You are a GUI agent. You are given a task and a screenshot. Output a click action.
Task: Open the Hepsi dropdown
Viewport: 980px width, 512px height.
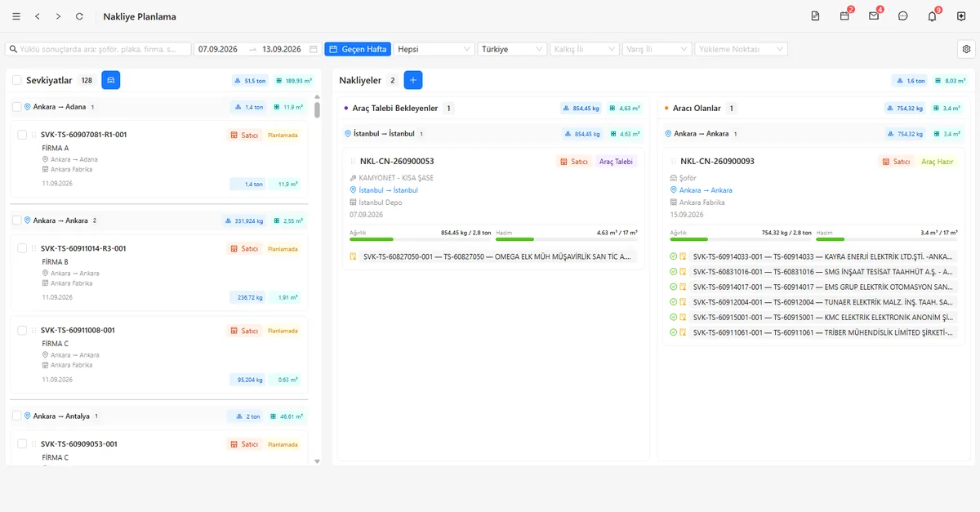434,49
